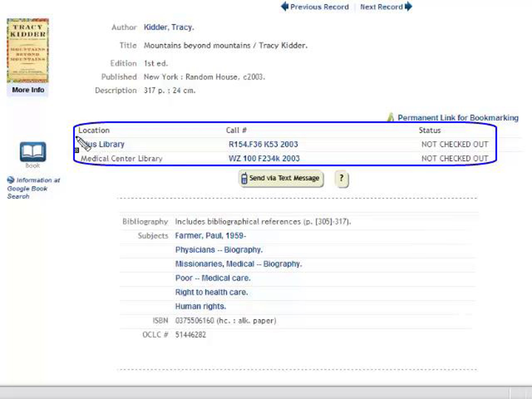This screenshot has height=399, width=532.
Task: Click the More Info button under cover
Action: click(x=28, y=90)
